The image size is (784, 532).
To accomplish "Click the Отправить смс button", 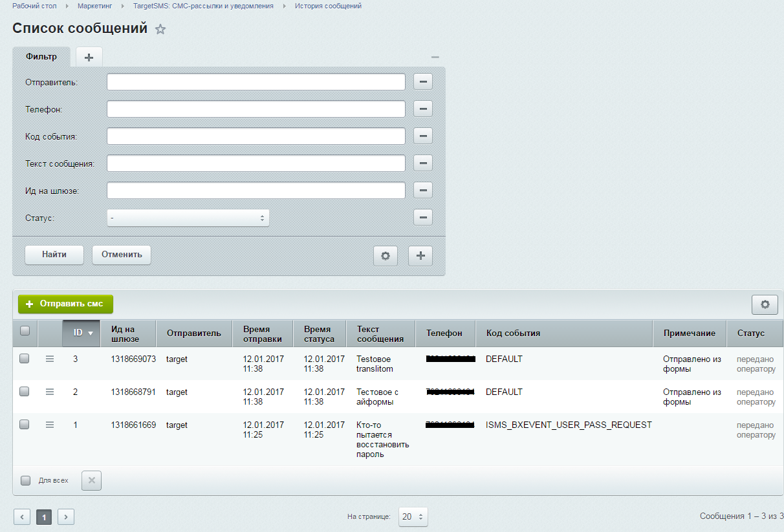I will click(65, 304).
